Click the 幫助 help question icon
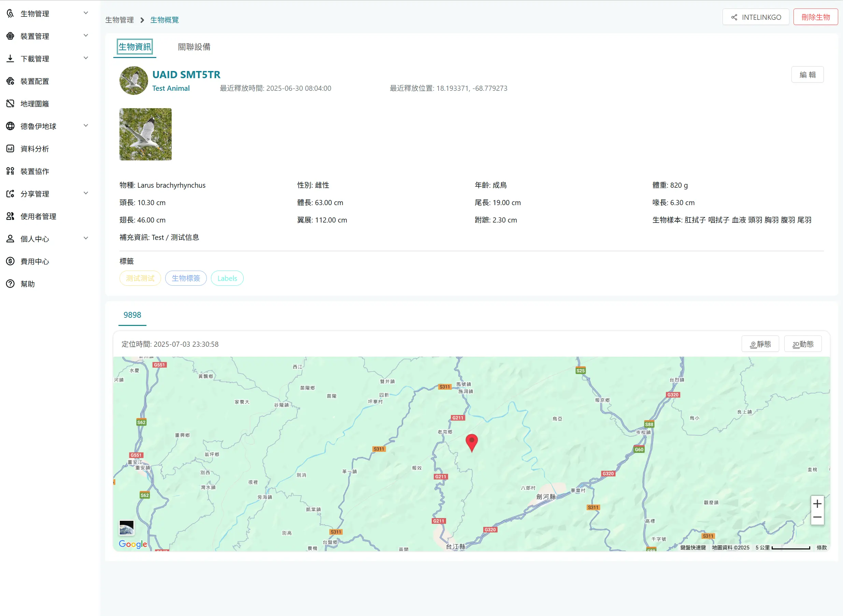 click(x=11, y=284)
